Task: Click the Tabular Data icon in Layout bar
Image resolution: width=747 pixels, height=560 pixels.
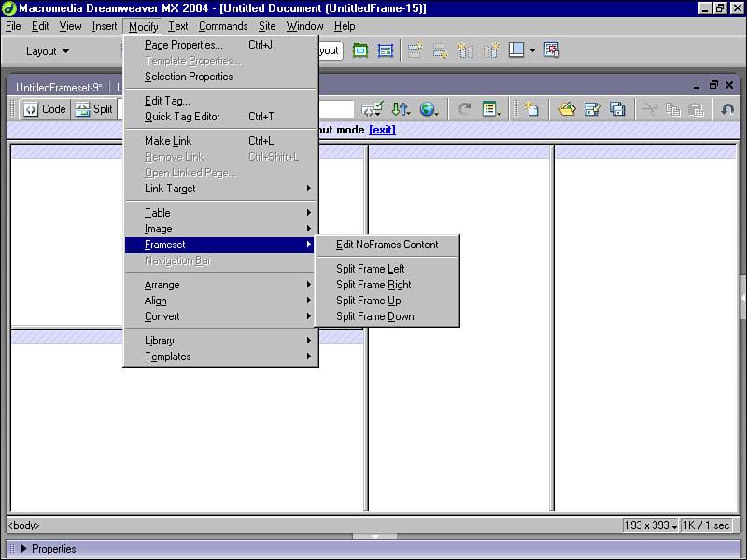Action: coord(552,50)
